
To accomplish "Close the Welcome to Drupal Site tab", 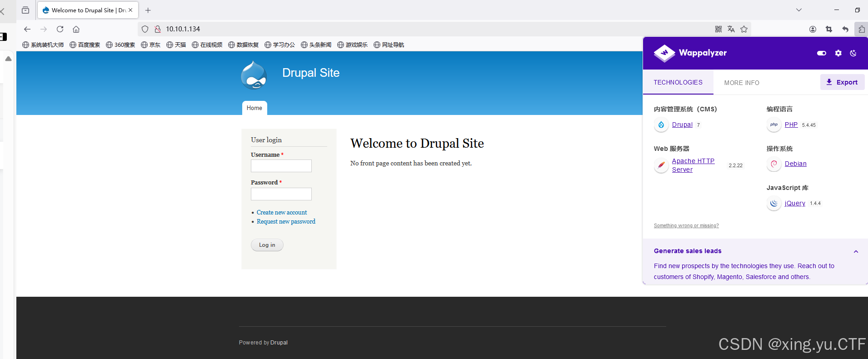I will pyautogui.click(x=130, y=10).
